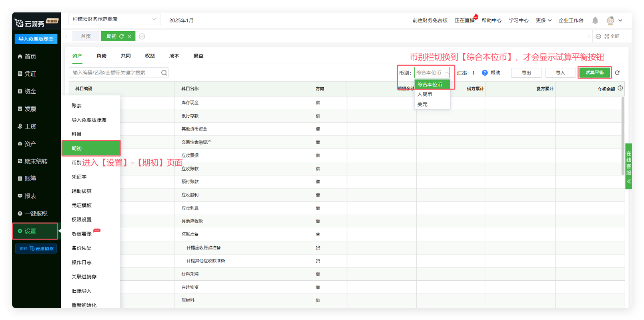Click the search magnifier icon
Viewport: 644px width, 320px height.
click(x=164, y=73)
